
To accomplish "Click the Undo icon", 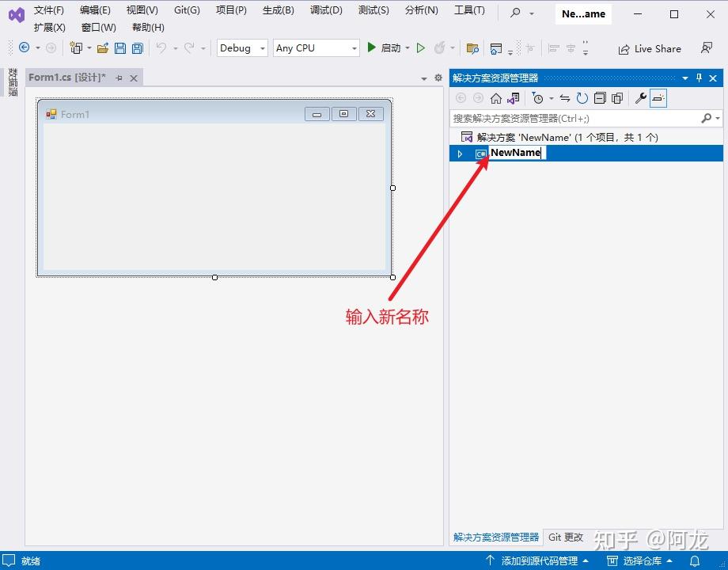I will pyautogui.click(x=161, y=48).
